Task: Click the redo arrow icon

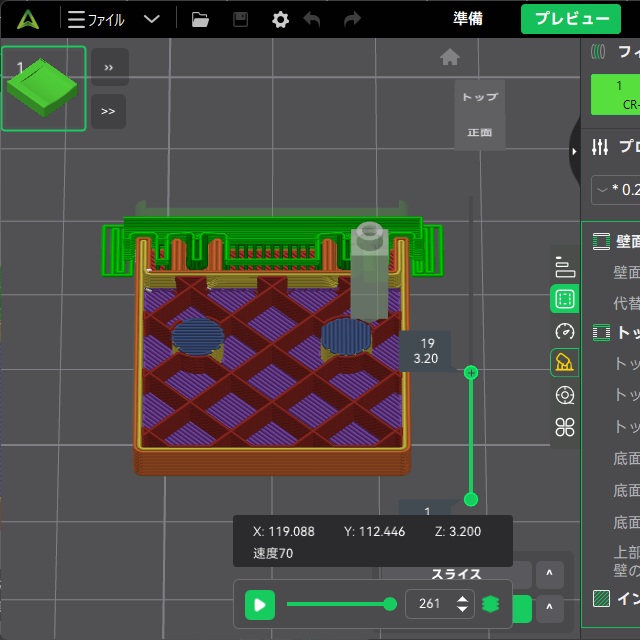Action: click(351, 19)
